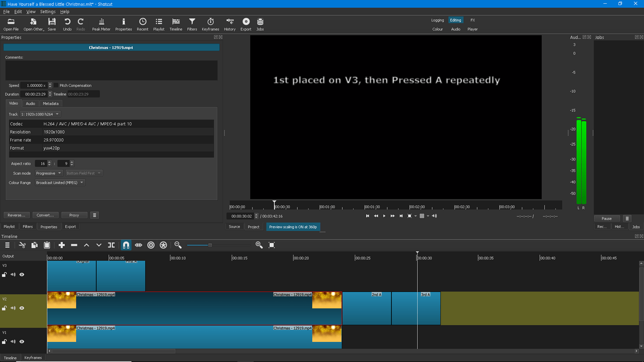Open the Jobs toolbar icon
The height and width of the screenshot is (362, 644).
pos(260,24)
